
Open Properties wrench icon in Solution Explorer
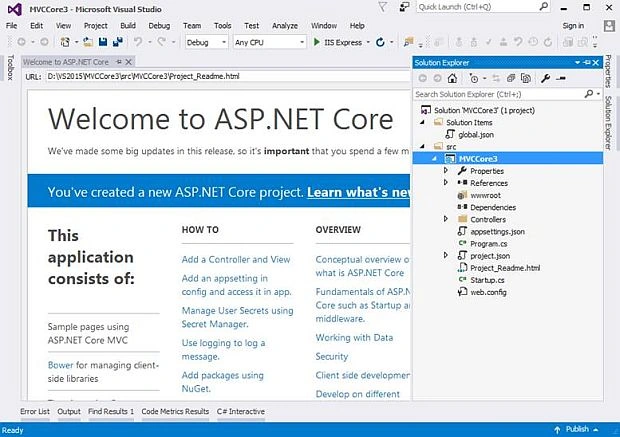(x=546, y=78)
